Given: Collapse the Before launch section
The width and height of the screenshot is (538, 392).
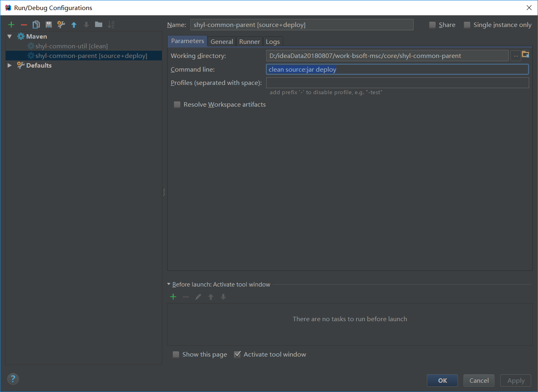Looking at the screenshot, I should [169, 284].
